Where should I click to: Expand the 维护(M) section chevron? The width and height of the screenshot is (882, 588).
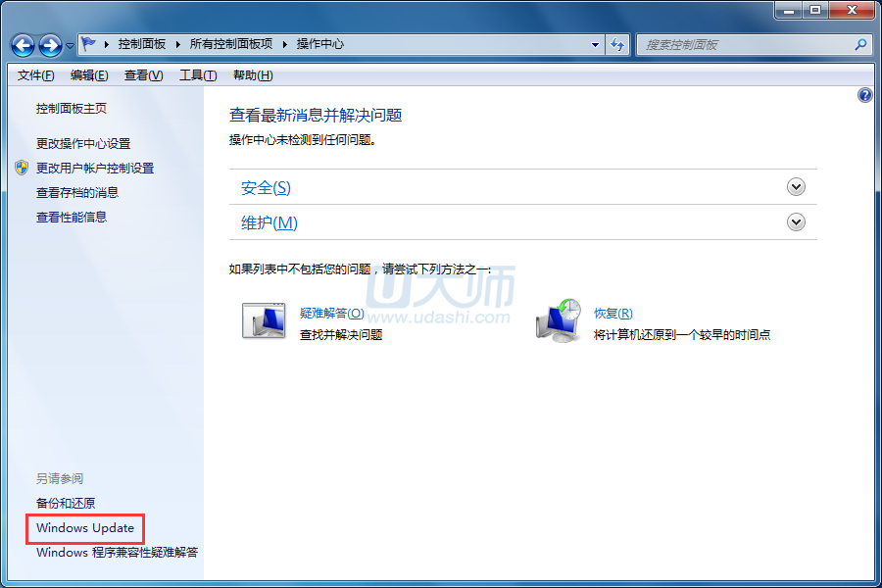coord(796,222)
